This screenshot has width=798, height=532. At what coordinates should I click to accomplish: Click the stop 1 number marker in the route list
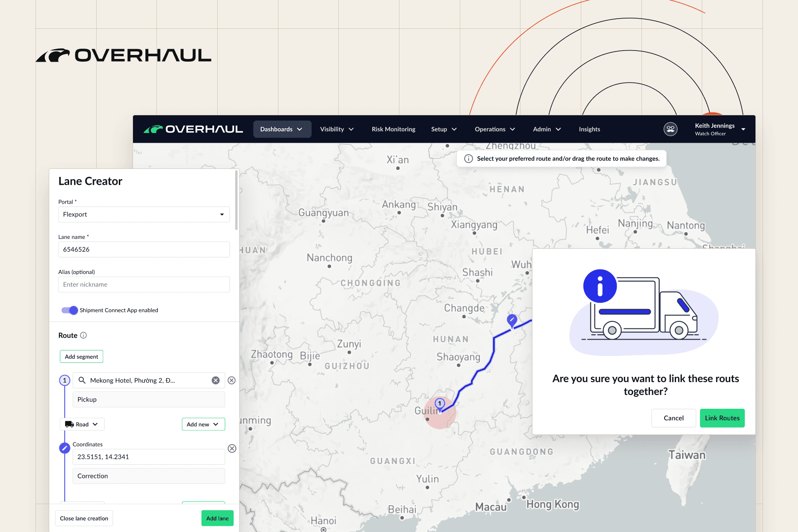[65, 380]
